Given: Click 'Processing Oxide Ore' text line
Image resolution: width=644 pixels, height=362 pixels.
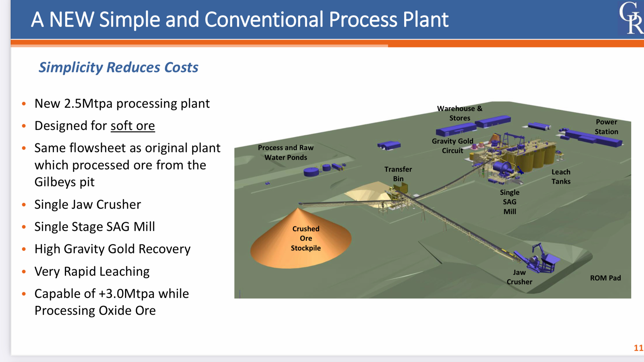Looking at the screenshot, I should tap(95, 310).
